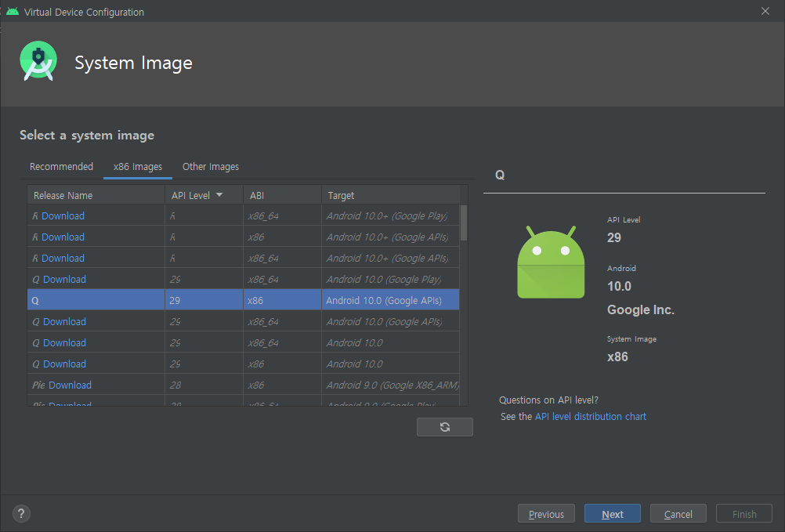Click the Finish button
The width and height of the screenshot is (785, 532).
744,514
